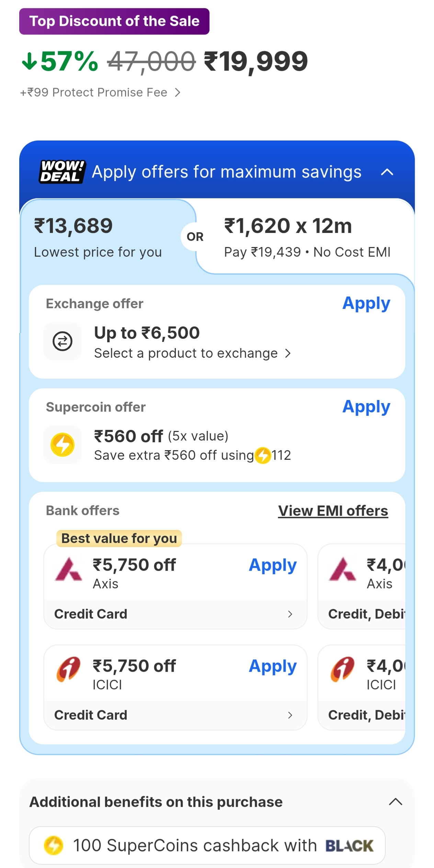Open the View EMI offers link
Viewport: 434px width, 868px height.
pyautogui.click(x=333, y=511)
